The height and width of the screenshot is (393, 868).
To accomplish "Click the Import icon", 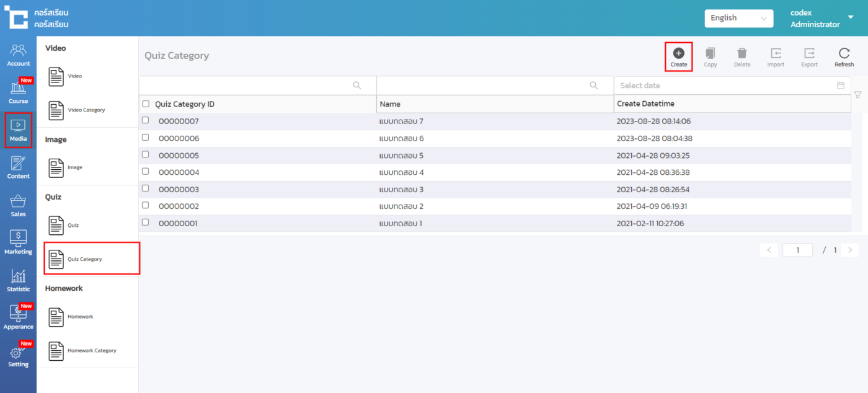I will (776, 54).
